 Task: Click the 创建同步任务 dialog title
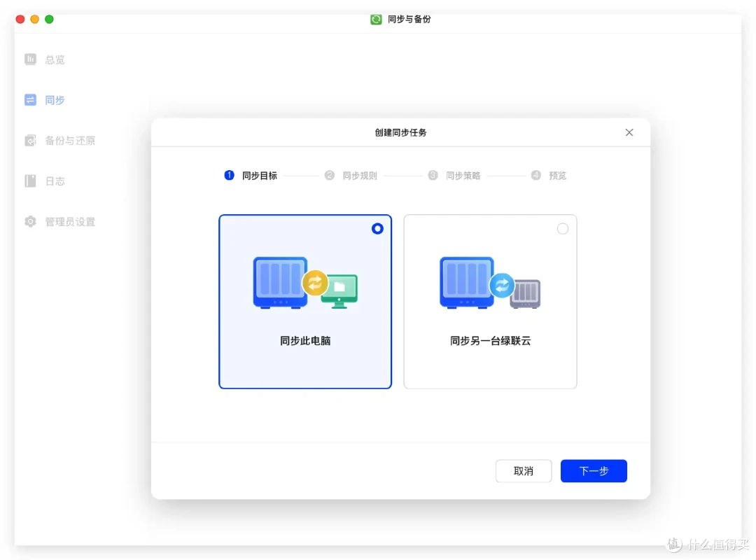point(400,132)
